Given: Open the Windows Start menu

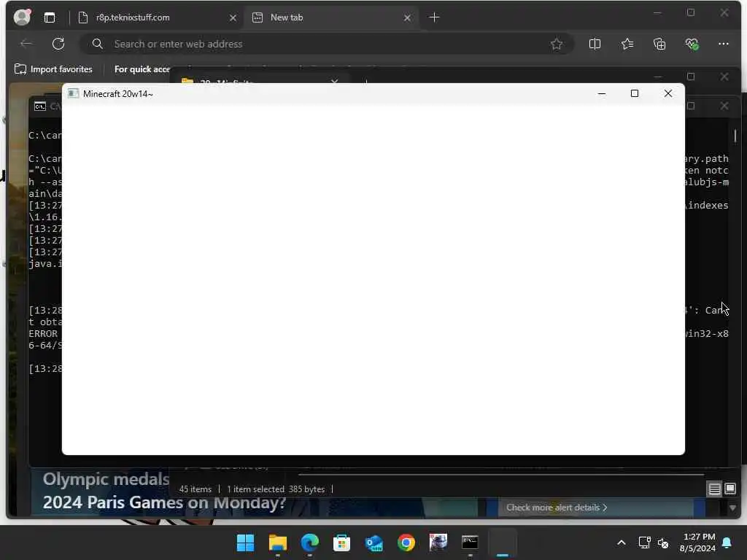Looking at the screenshot, I should click(245, 542).
